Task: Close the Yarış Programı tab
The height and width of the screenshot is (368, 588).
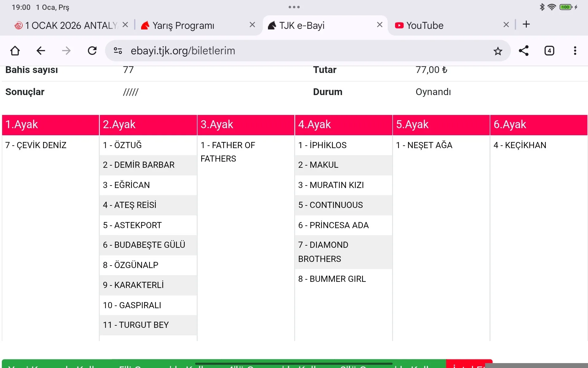Action: [252, 25]
